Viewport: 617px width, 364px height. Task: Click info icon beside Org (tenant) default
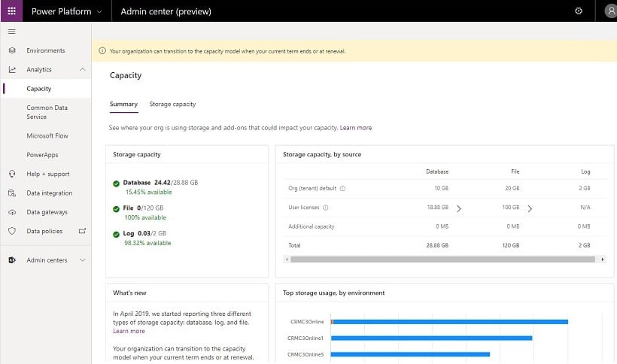click(x=342, y=189)
